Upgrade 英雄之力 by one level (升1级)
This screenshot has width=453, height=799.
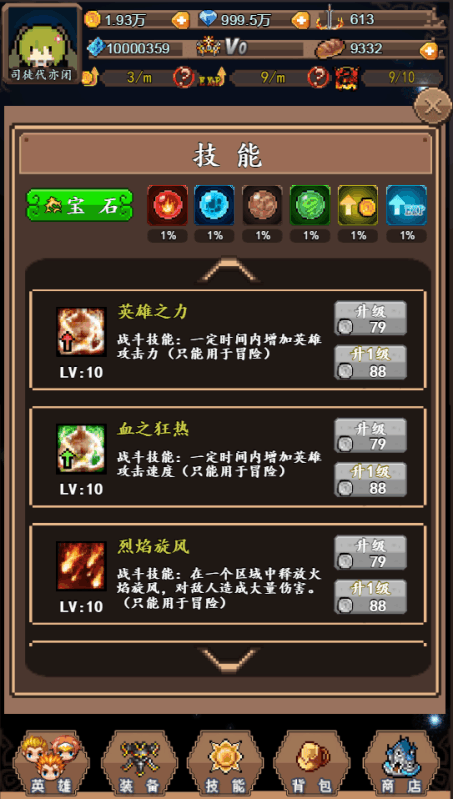click(x=370, y=362)
